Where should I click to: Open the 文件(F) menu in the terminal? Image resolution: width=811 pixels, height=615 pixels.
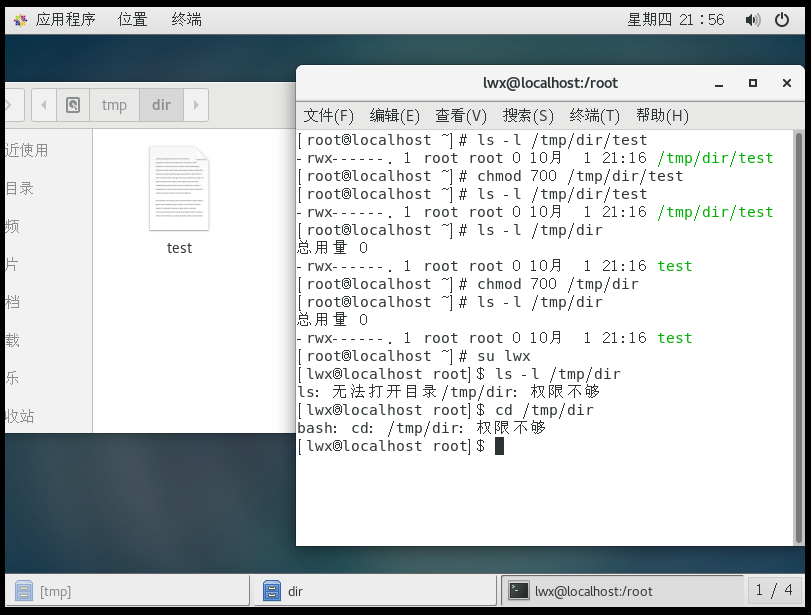327,116
